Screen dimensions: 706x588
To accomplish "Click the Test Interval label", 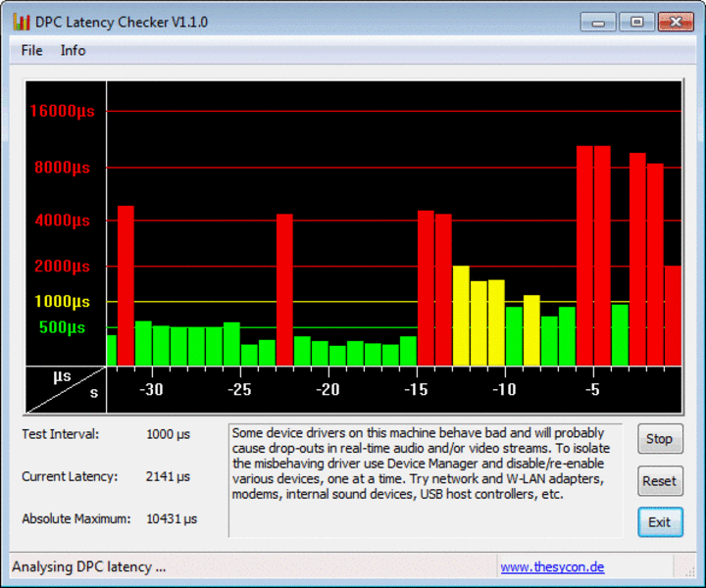I will click(x=61, y=434).
